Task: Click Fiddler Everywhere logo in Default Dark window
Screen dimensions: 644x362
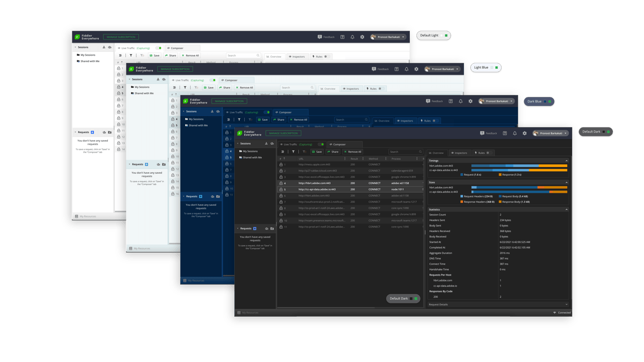Action: pyautogui.click(x=249, y=133)
